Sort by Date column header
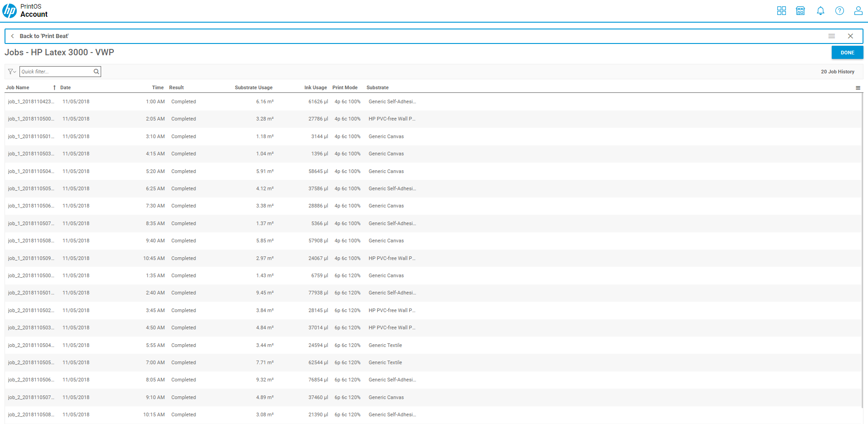This screenshot has width=868, height=424. [65, 88]
